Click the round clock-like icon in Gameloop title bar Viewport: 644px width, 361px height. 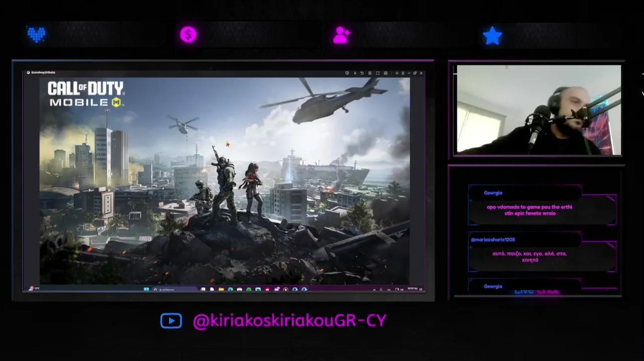point(385,73)
